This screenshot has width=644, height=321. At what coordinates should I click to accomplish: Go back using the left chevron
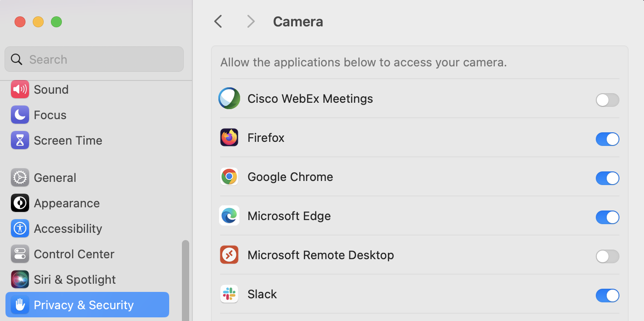[x=218, y=21]
